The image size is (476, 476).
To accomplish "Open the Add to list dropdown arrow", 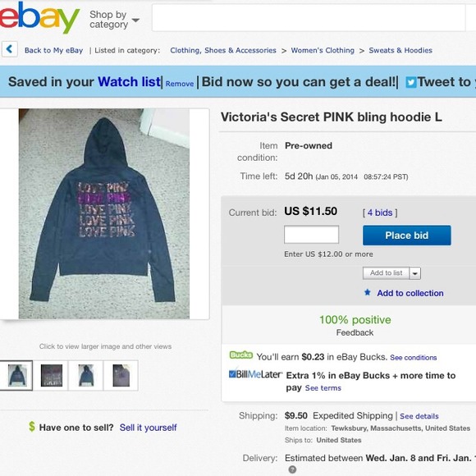I will tap(415, 273).
